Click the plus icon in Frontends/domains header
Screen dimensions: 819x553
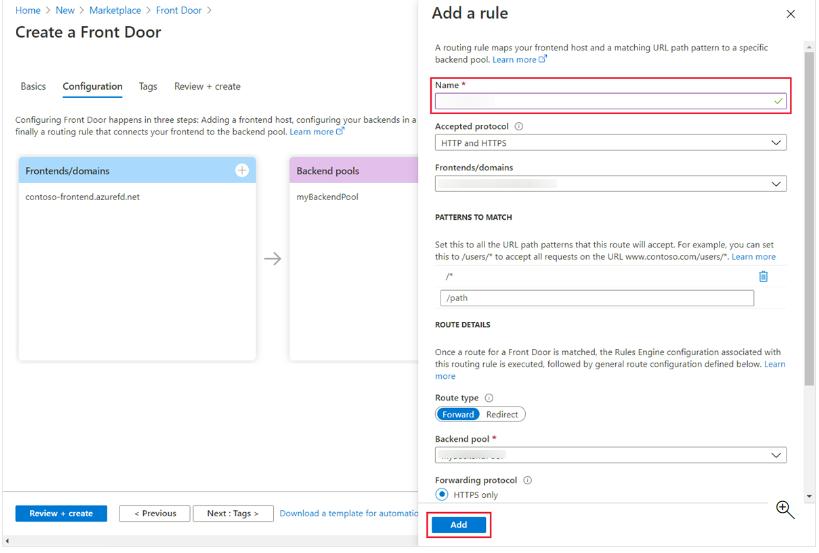point(242,171)
